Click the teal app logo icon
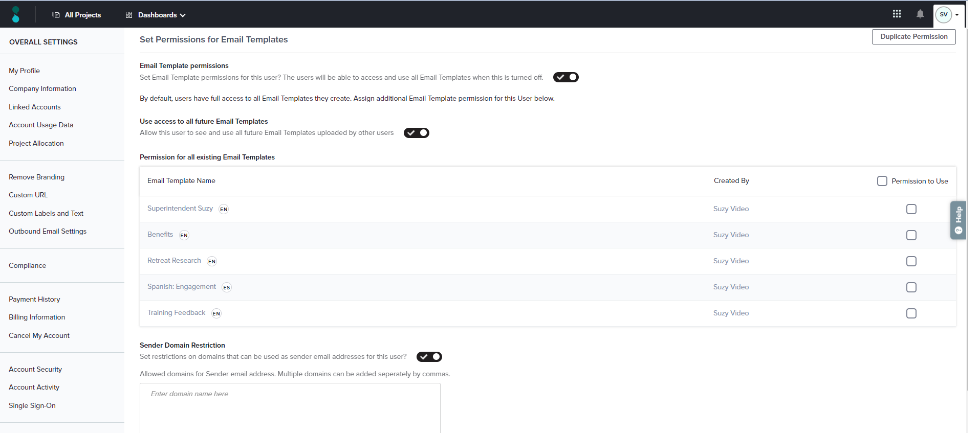Viewport: 980px width, 433px height. pyautogui.click(x=15, y=14)
